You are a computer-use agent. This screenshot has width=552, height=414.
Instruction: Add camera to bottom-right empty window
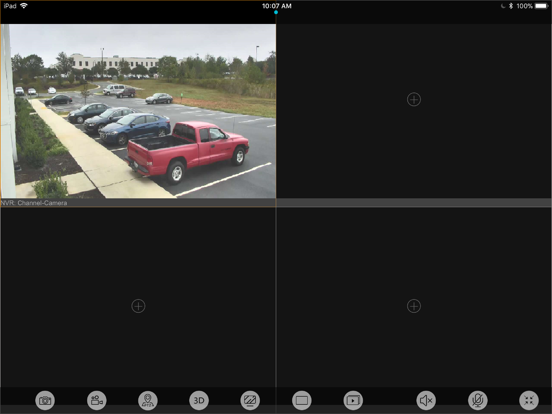pos(414,306)
